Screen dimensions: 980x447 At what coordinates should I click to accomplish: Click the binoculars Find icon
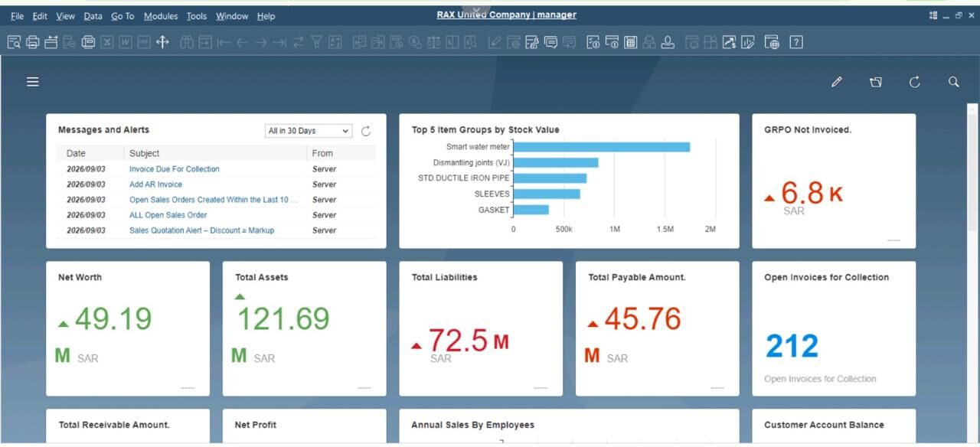186,42
